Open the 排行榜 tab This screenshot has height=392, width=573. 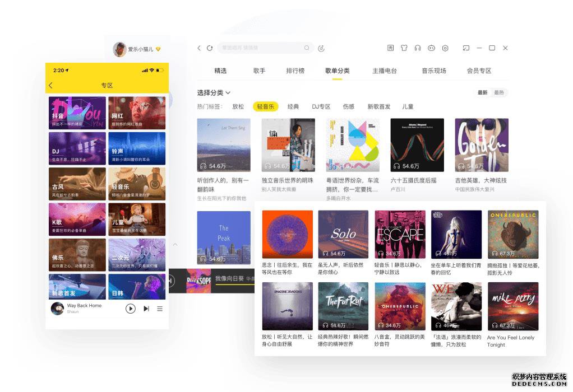click(x=295, y=71)
